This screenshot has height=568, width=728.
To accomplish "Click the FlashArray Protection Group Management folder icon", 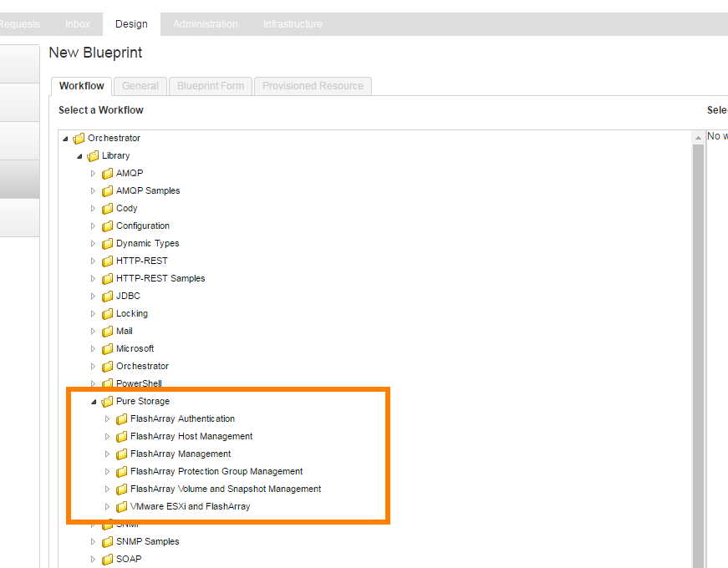I will [x=122, y=471].
